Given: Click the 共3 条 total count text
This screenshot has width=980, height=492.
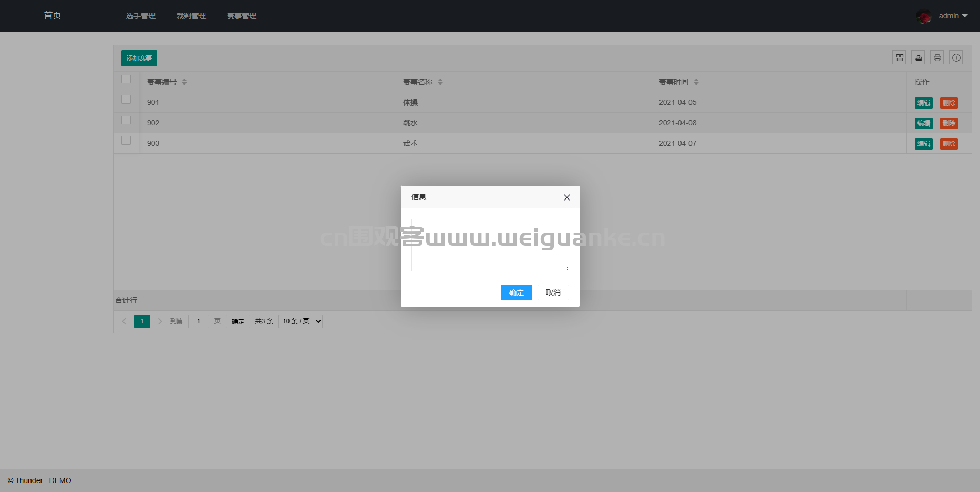Looking at the screenshot, I should 264,321.
